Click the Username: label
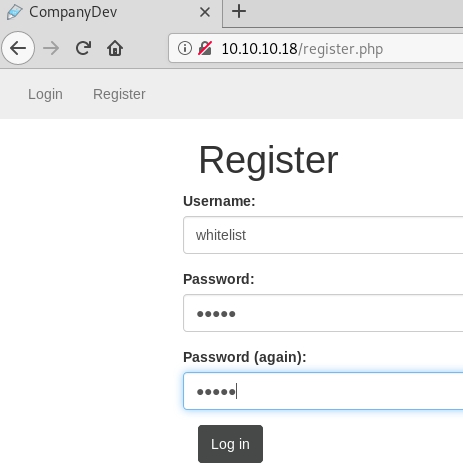The width and height of the screenshot is (463, 474). tap(219, 201)
